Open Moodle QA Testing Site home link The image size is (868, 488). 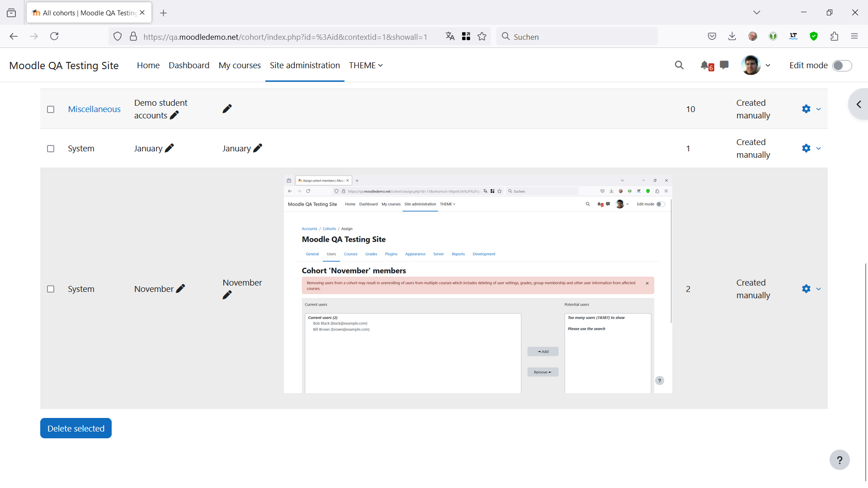pos(64,66)
